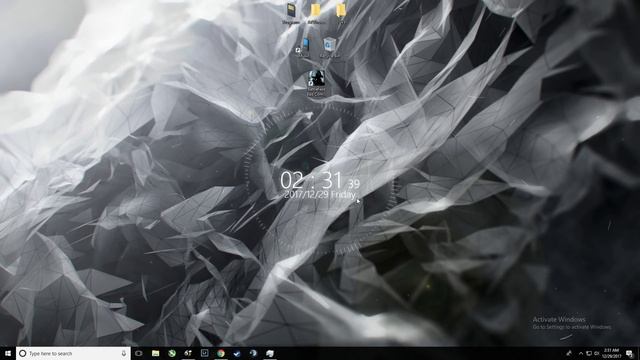640x360 pixels.
Task: Open the Windows Start menu
Action: tap(8, 353)
